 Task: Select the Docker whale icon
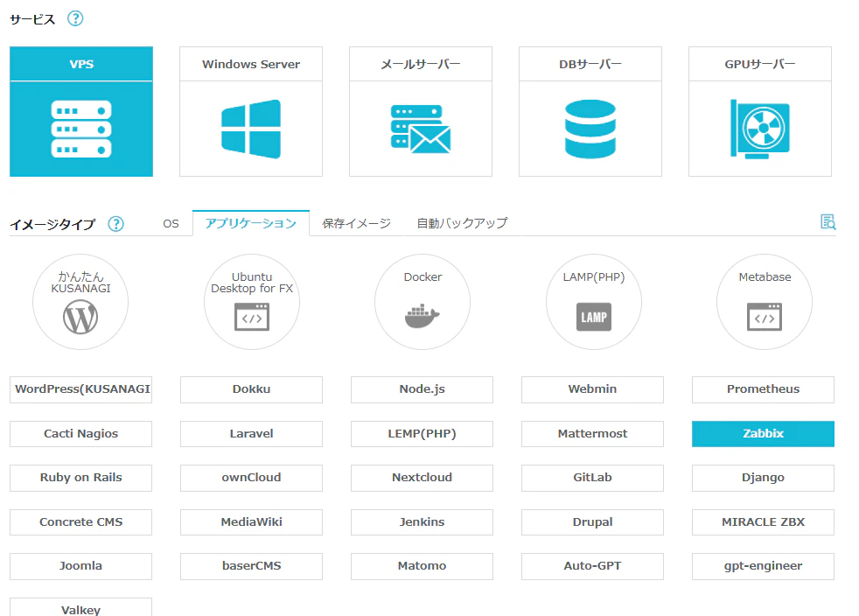pos(423,301)
